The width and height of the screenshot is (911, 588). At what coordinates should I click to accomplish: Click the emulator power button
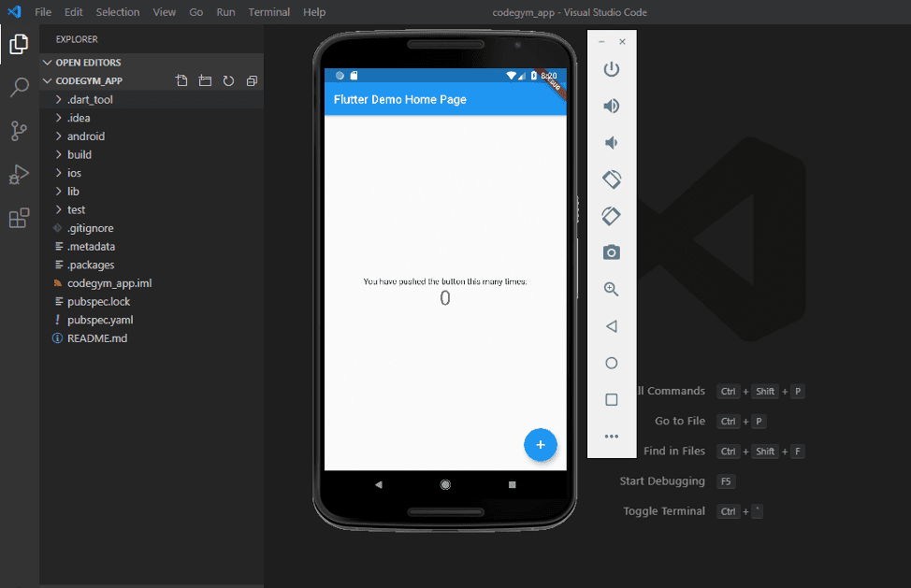pos(611,69)
